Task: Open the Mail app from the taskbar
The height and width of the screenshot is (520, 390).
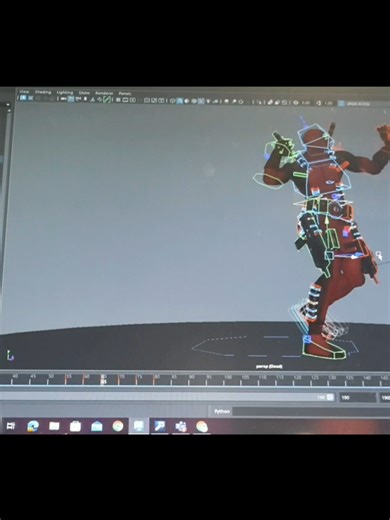Action: pos(97,426)
